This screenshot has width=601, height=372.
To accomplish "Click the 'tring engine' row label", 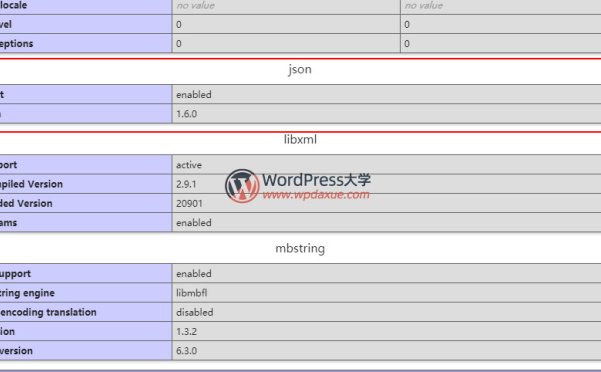I will pos(27,293).
